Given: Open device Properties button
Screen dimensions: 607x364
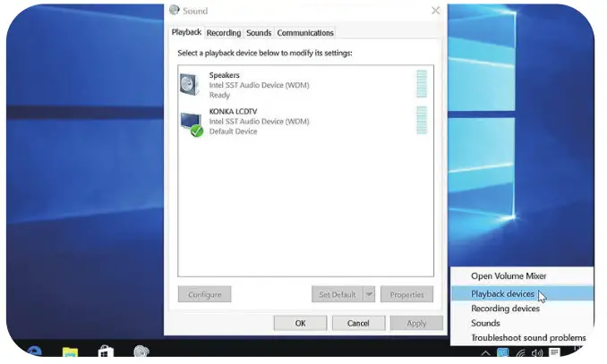Looking at the screenshot, I should (x=406, y=294).
